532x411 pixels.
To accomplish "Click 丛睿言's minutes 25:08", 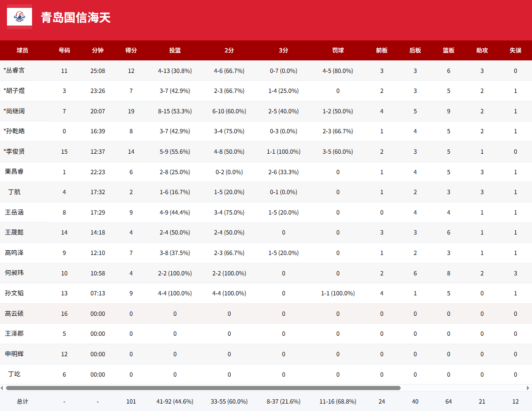I will click(97, 71).
